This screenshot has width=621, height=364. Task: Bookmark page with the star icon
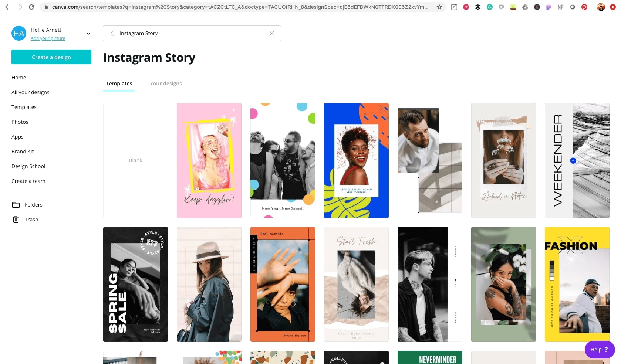tap(439, 7)
